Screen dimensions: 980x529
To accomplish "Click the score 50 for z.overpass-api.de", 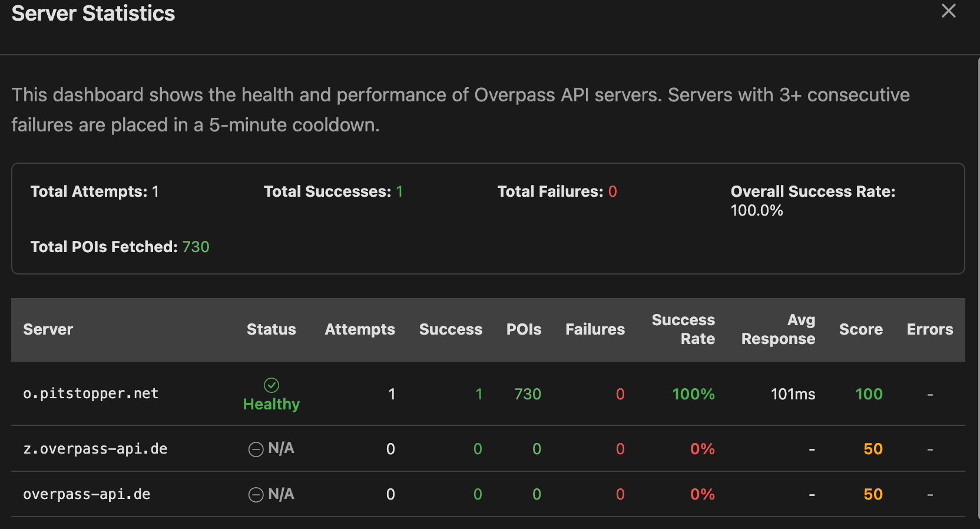I will coord(873,449).
